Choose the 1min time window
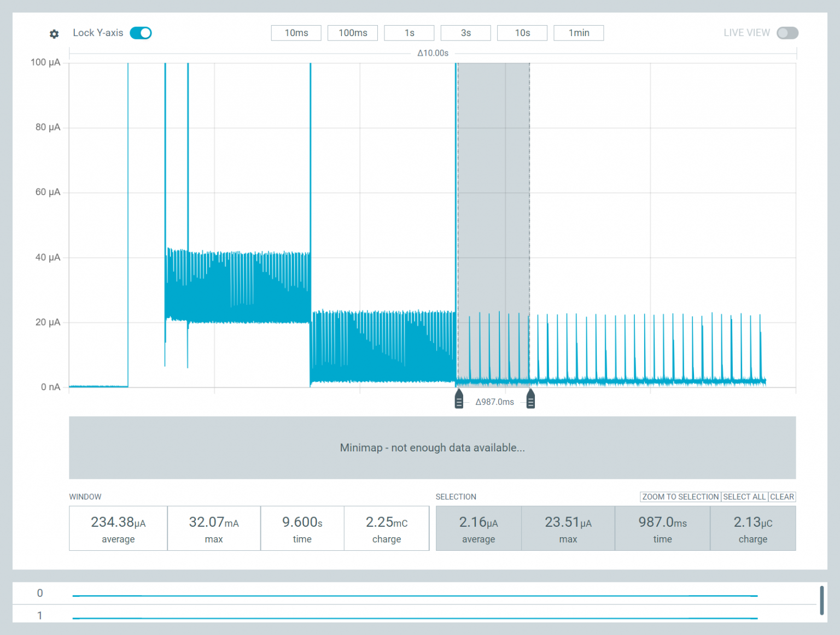The height and width of the screenshot is (635, 840). [579, 33]
